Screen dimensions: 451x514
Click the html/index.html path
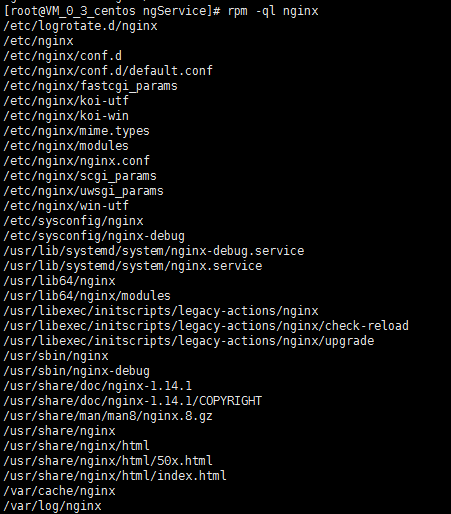(x=115, y=476)
